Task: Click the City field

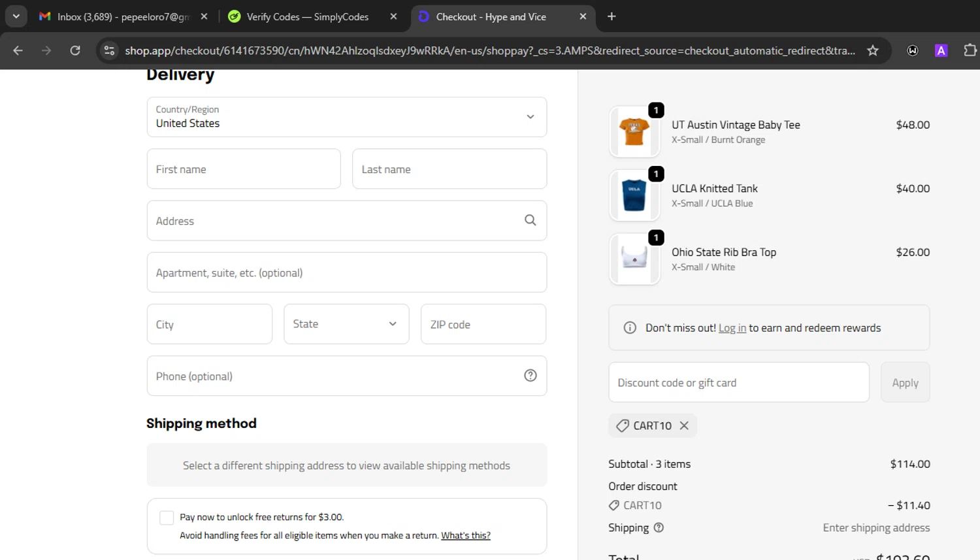Action: (210, 324)
